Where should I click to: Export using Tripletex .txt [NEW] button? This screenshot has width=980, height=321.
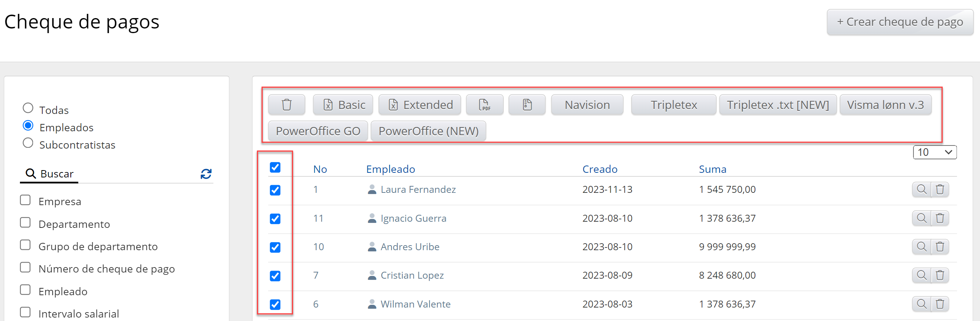click(778, 105)
